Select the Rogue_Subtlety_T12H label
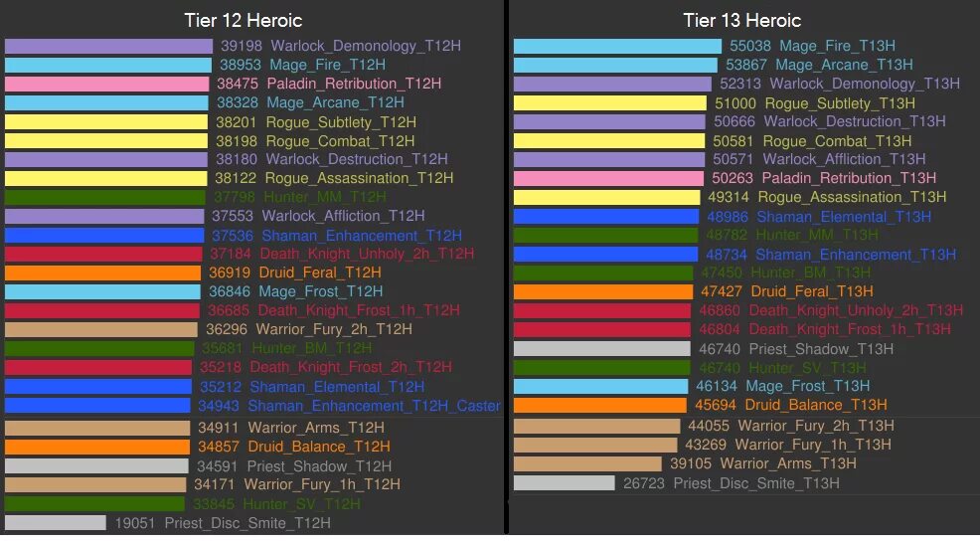The image size is (980, 545). click(341, 122)
